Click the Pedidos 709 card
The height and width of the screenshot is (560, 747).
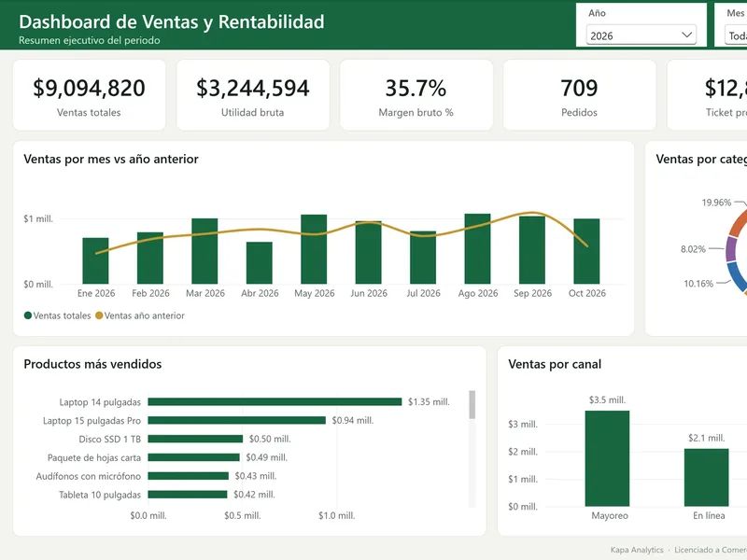[x=579, y=95]
